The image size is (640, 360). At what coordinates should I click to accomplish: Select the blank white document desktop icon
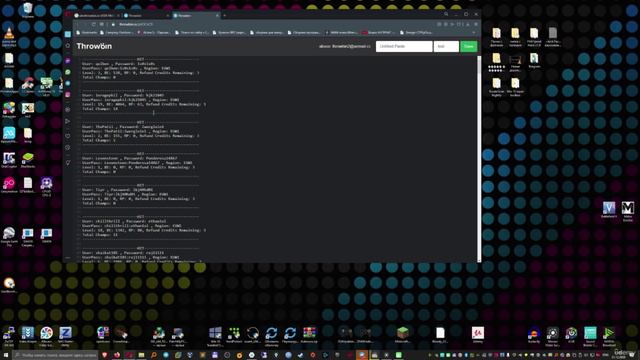[x=440, y=334]
